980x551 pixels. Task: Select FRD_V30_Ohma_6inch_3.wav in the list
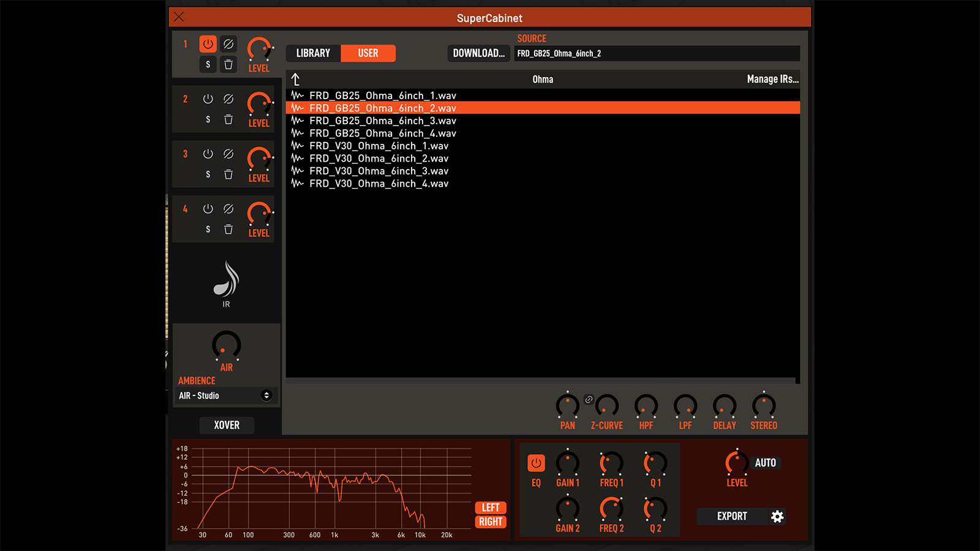[x=379, y=171]
